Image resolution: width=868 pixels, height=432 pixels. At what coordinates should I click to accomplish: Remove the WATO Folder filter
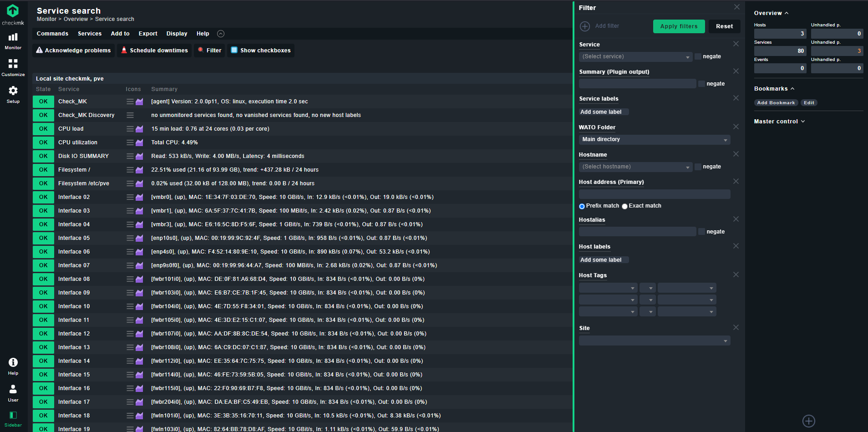(736, 127)
